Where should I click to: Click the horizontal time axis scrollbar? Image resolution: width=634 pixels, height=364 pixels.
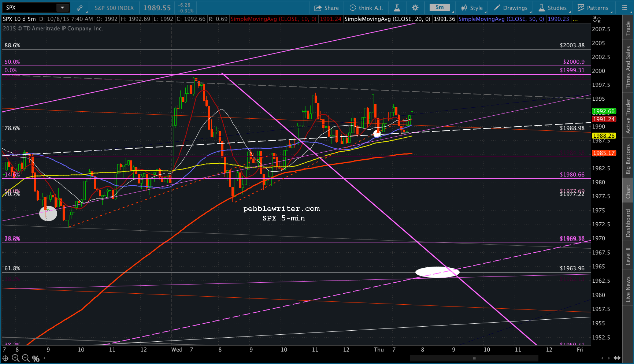[474, 358]
